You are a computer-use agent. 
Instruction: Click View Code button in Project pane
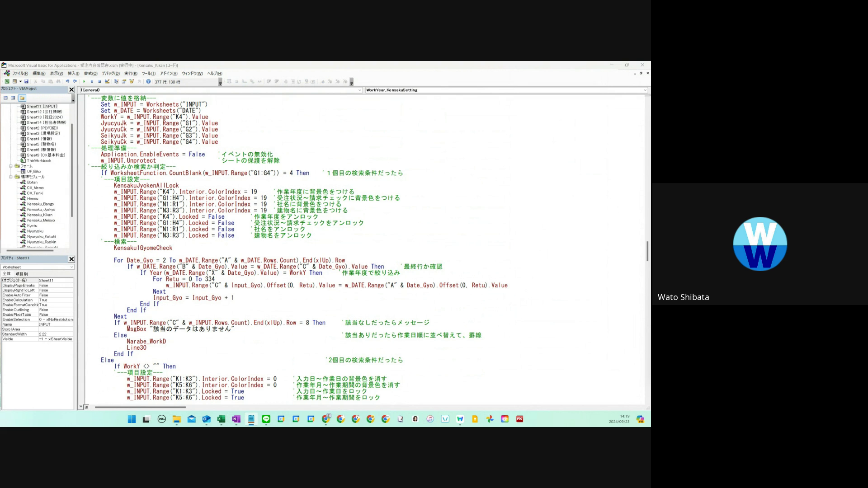pyautogui.click(x=6, y=98)
